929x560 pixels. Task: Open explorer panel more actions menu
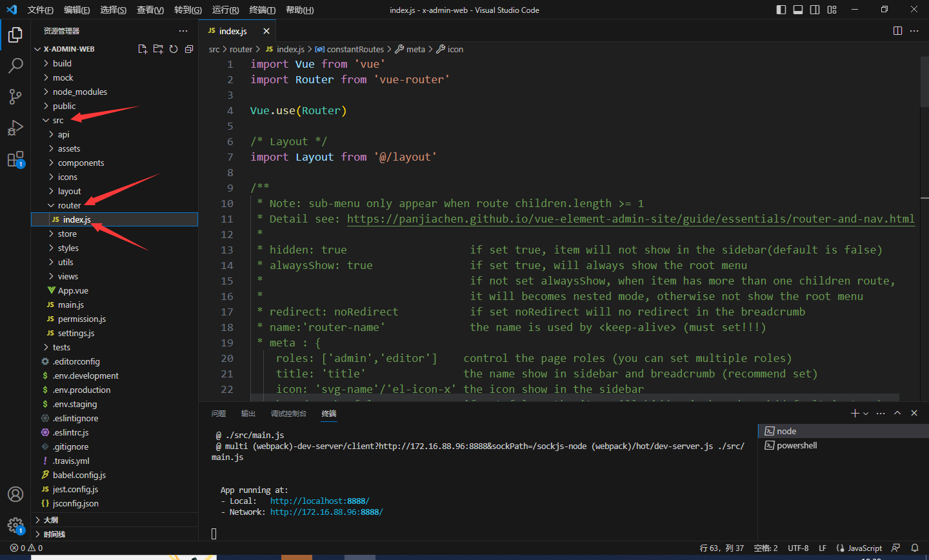pos(183,31)
